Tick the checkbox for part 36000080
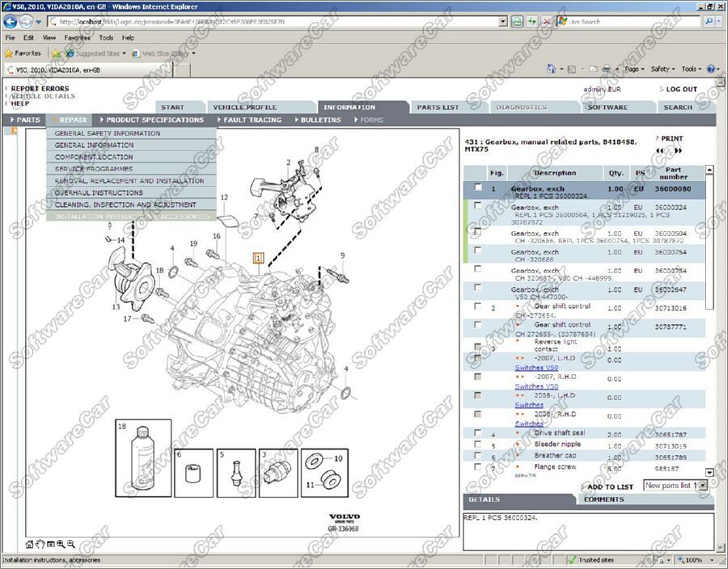The image size is (728, 569). tap(478, 188)
